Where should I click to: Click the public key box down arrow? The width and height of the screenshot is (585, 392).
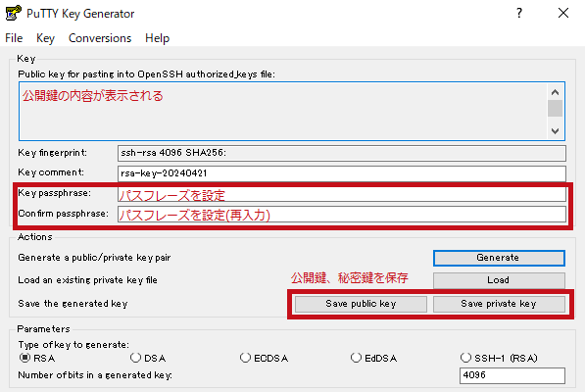tap(556, 131)
